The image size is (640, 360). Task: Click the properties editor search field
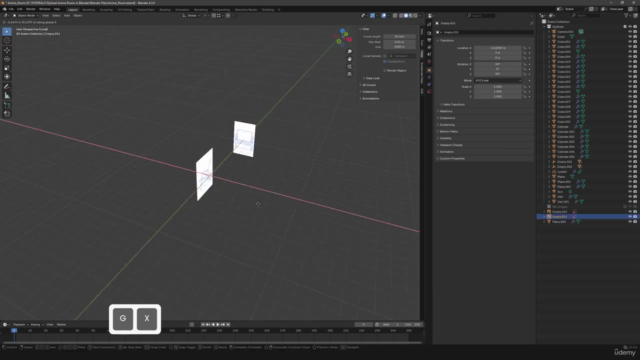pyautogui.click(x=482, y=16)
